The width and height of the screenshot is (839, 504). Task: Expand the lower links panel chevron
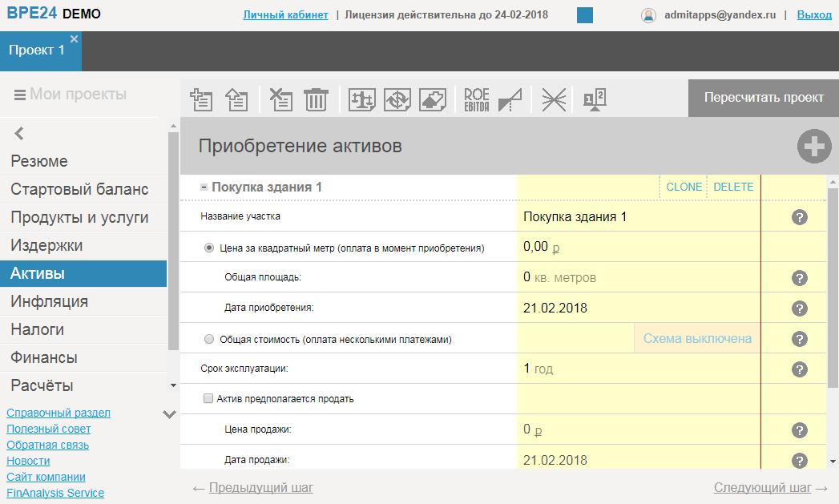(x=169, y=414)
